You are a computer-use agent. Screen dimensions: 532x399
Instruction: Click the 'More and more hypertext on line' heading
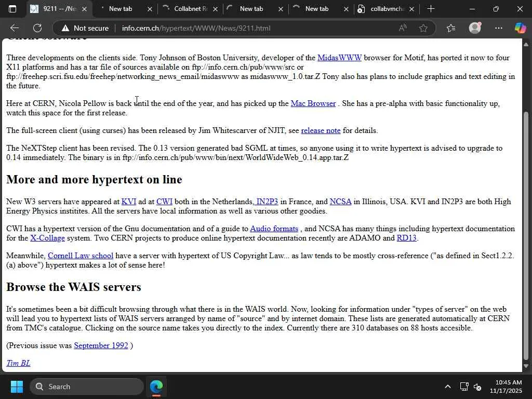click(95, 179)
